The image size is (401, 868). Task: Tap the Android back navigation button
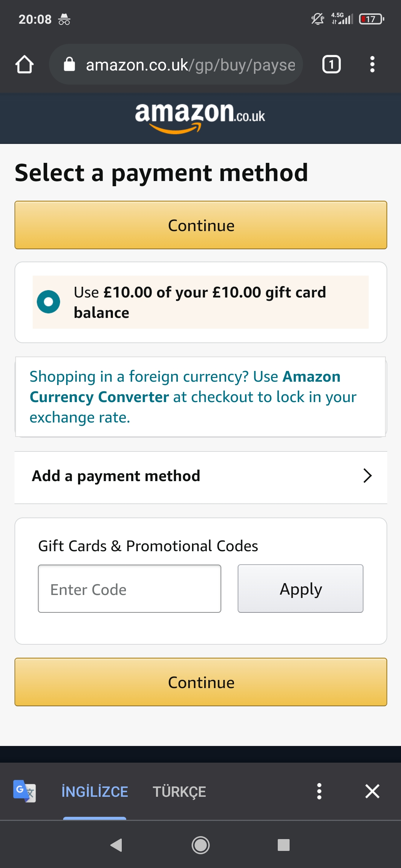coord(117,845)
